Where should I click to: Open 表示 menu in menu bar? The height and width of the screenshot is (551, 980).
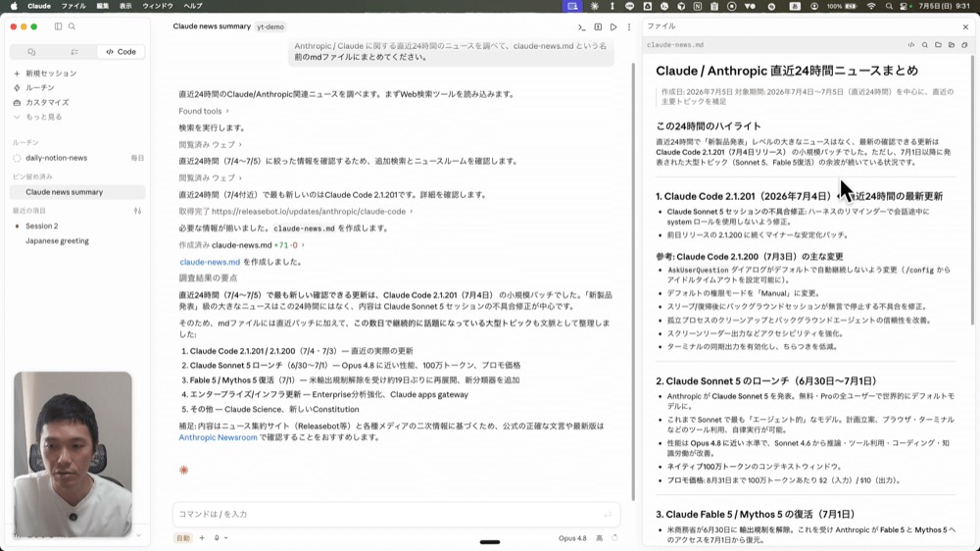(125, 6)
